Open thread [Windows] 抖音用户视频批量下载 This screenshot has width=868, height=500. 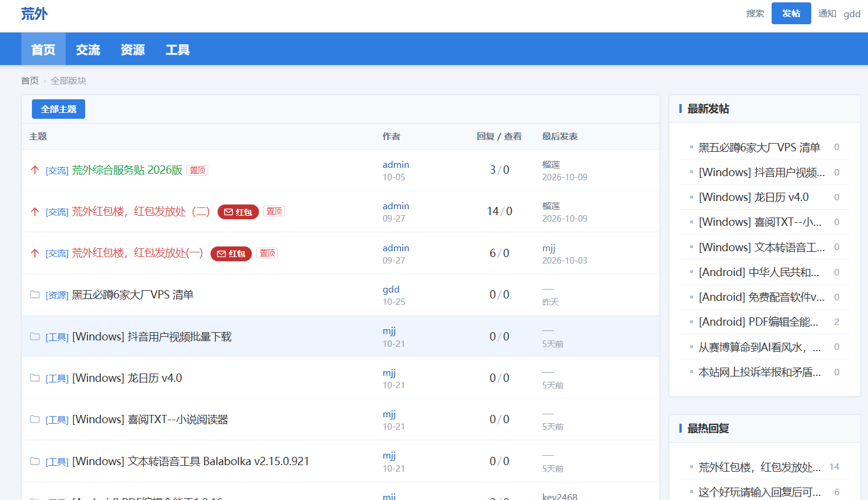(x=152, y=336)
